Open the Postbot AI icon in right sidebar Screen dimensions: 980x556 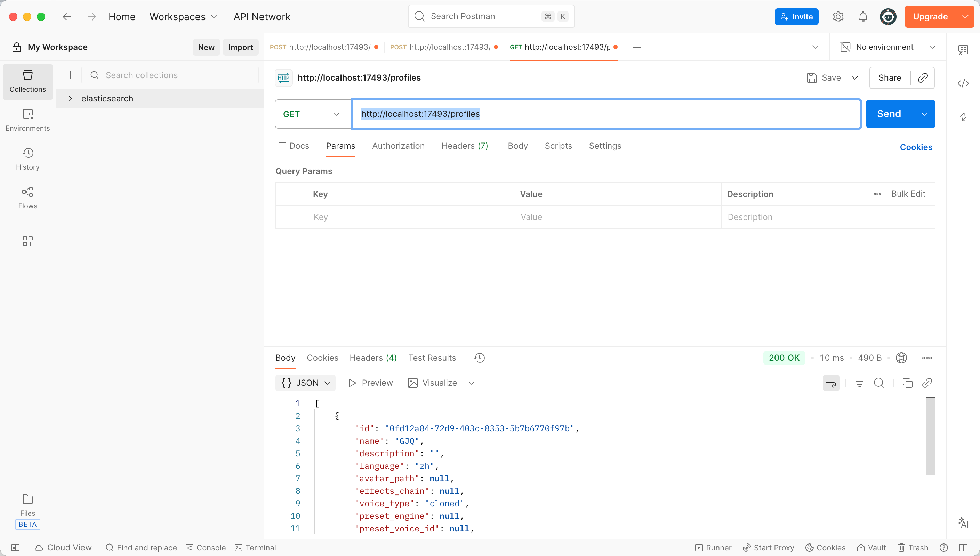963,523
